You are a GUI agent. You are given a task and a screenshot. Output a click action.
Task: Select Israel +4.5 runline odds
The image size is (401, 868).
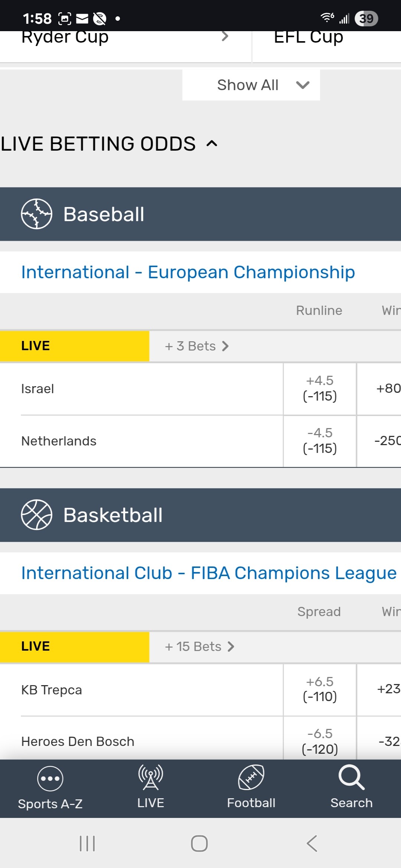[x=320, y=389]
